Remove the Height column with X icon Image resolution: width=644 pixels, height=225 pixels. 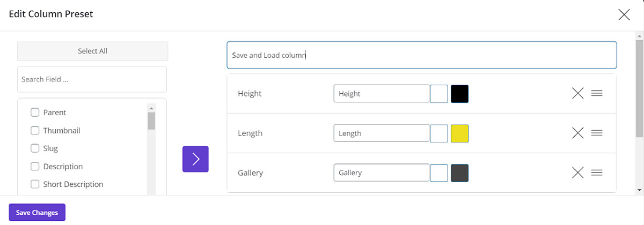click(x=577, y=94)
